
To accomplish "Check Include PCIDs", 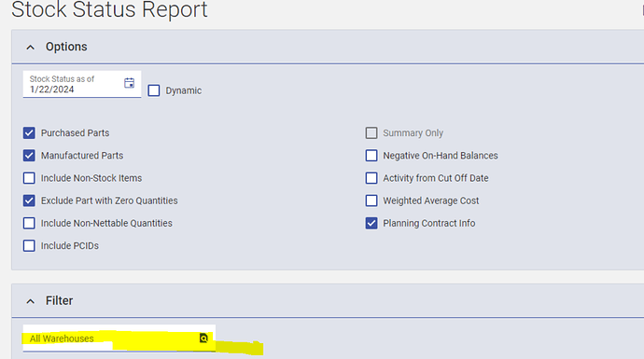I will click(x=29, y=246).
